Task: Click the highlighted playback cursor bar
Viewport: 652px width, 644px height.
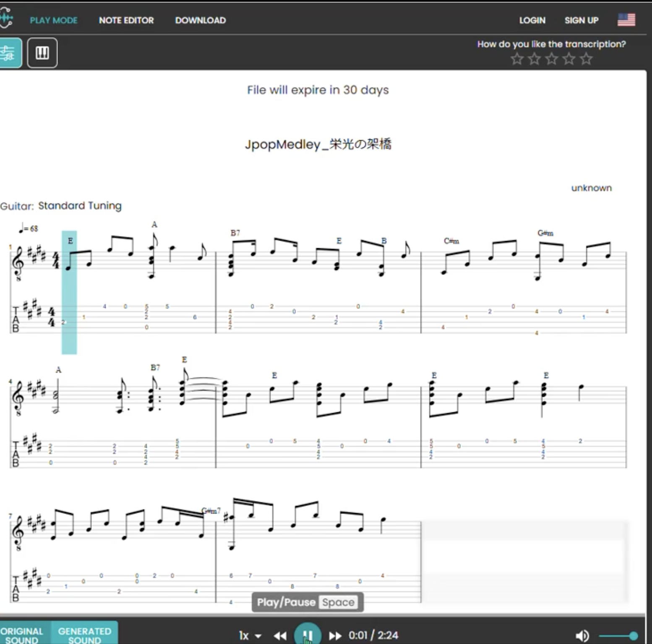Action: (x=69, y=292)
